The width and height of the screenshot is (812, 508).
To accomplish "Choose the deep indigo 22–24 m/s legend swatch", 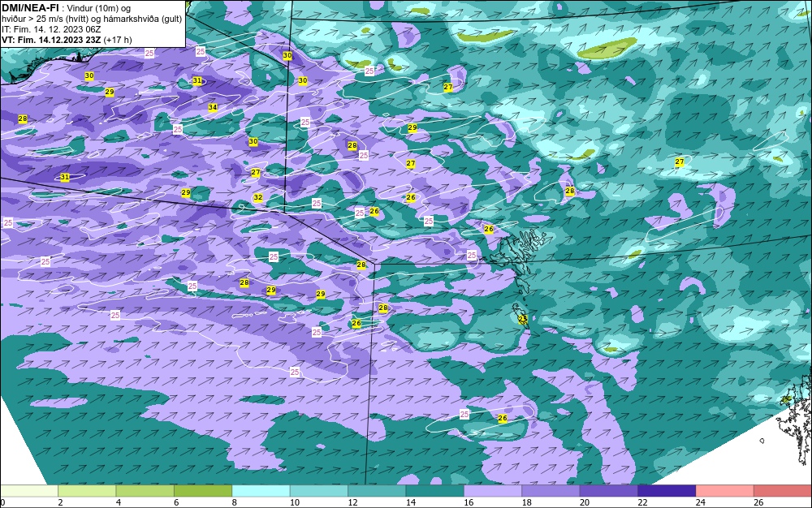I will (x=667, y=491).
